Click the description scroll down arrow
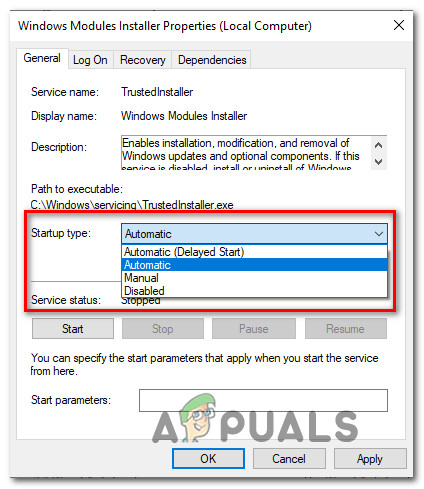The height and width of the screenshot is (489, 424). click(x=378, y=162)
